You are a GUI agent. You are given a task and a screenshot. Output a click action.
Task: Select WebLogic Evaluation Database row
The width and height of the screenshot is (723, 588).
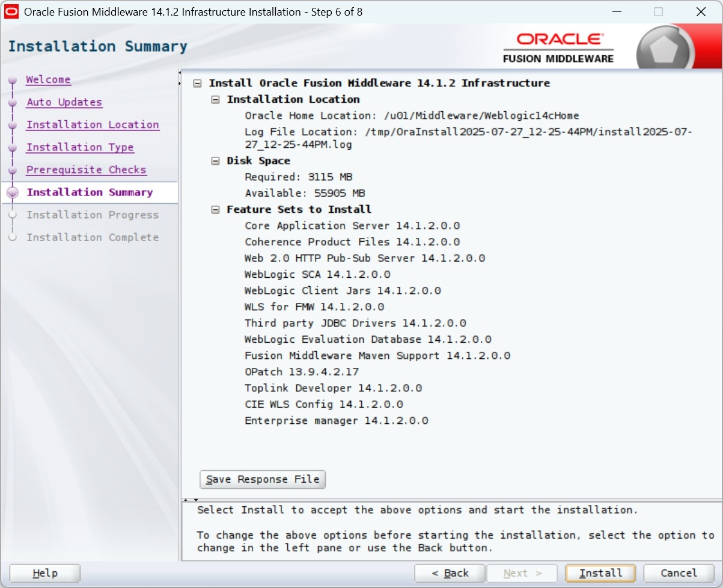(368, 340)
